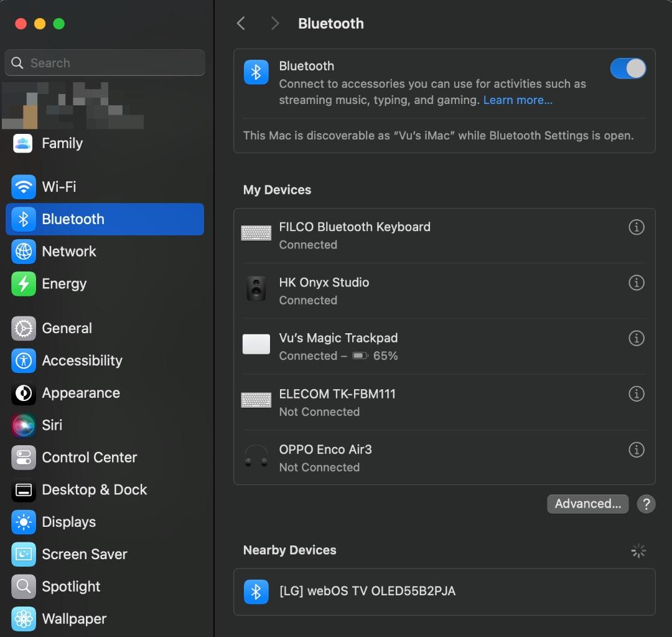This screenshot has width=672, height=637.
Task: Click the forward navigation chevron
Action: (274, 22)
